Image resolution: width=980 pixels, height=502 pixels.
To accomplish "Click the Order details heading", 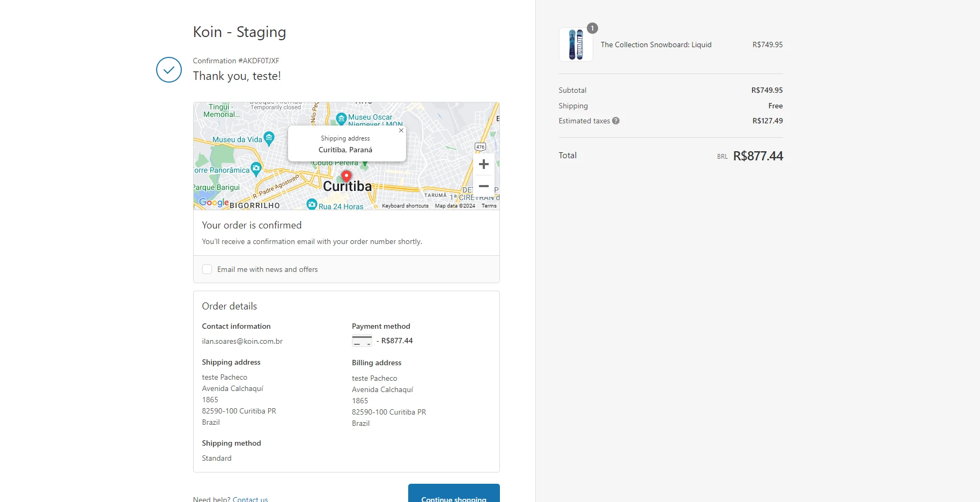I will click(230, 306).
